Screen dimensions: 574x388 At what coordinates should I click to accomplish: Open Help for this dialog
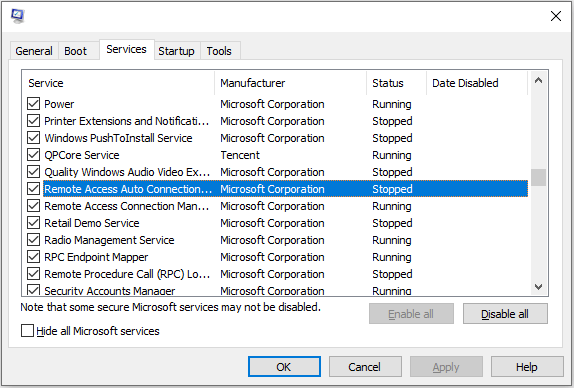(527, 367)
